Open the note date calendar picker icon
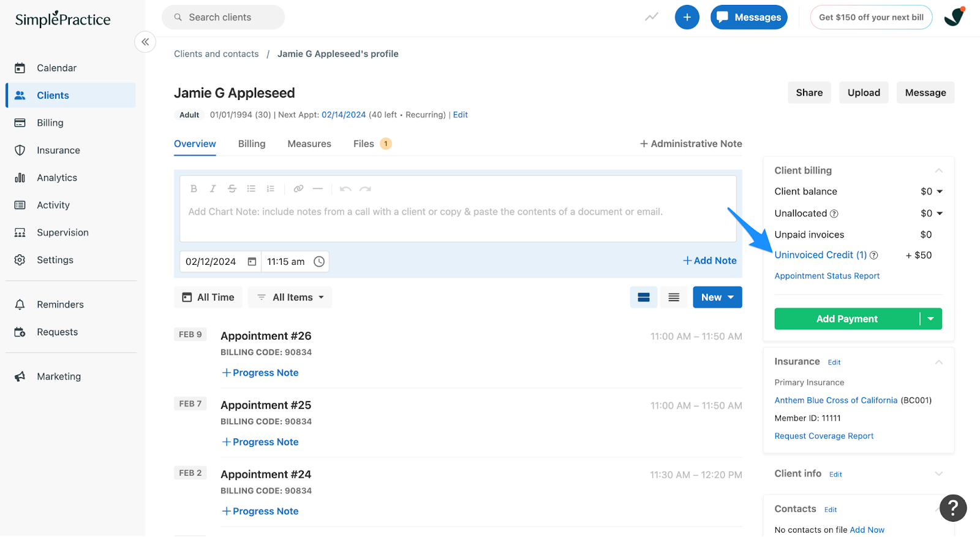Viewport: 980px width, 537px height. click(x=252, y=262)
